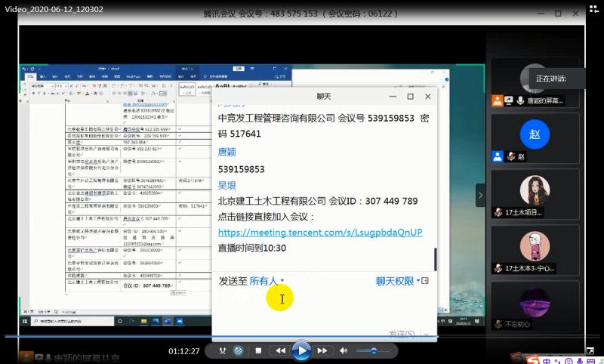Screen dimensions: 604x364
Task: Select the Word home ribbon tab
Action: point(30,77)
